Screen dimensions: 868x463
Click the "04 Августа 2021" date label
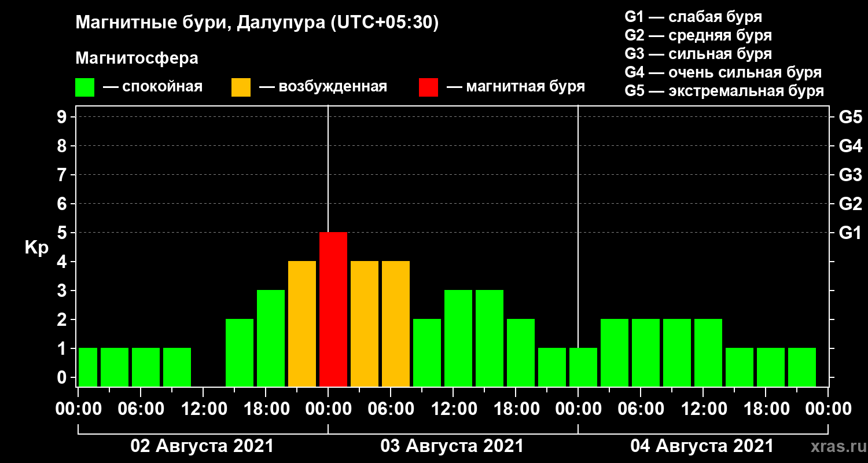[702, 446]
